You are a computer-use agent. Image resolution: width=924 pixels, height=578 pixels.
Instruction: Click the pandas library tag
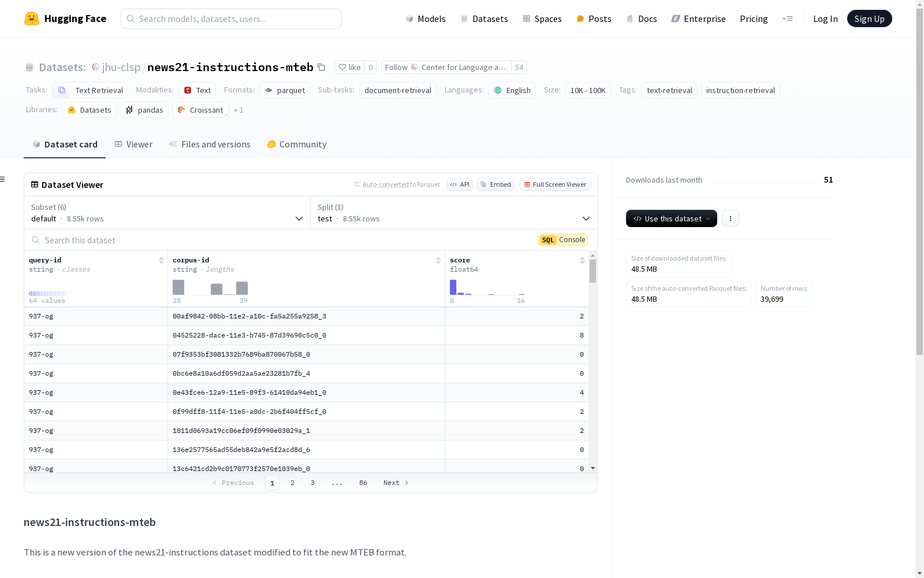tap(144, 110)
